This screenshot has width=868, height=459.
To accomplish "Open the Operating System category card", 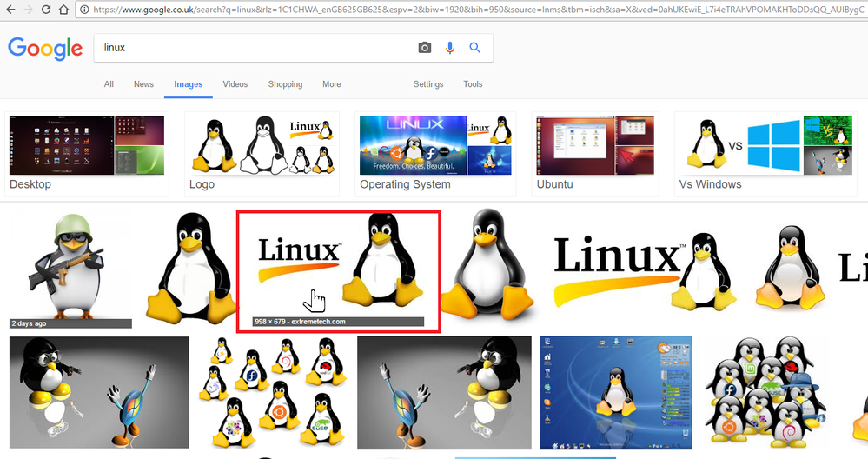I will [x=435, y=154].
